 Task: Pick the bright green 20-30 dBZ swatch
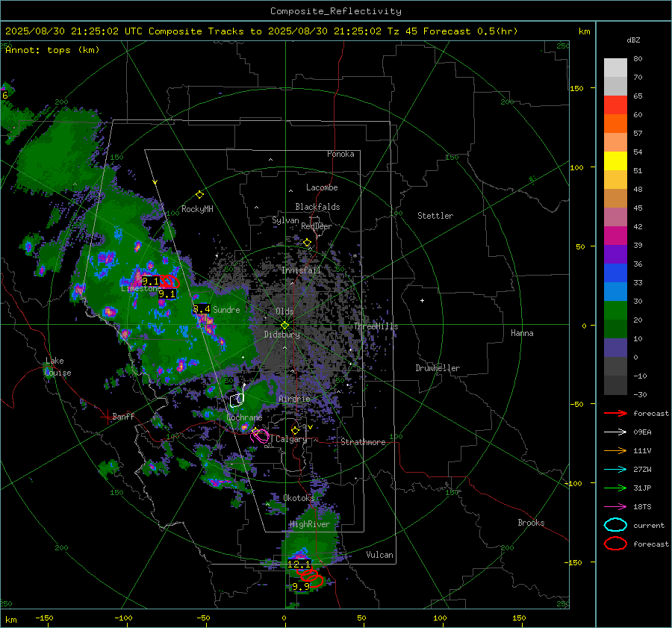(615, 311)
